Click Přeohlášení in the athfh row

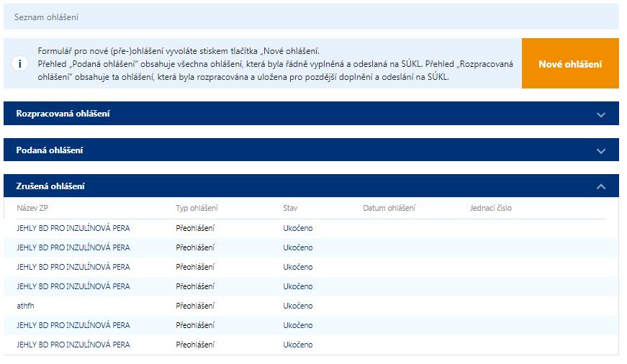pyautogui.click(x=195, y=306)
